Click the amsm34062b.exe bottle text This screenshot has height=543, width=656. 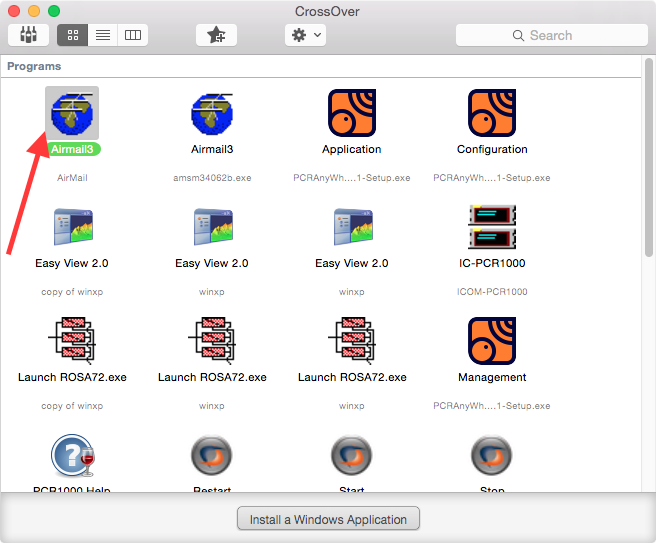[212, 178]
